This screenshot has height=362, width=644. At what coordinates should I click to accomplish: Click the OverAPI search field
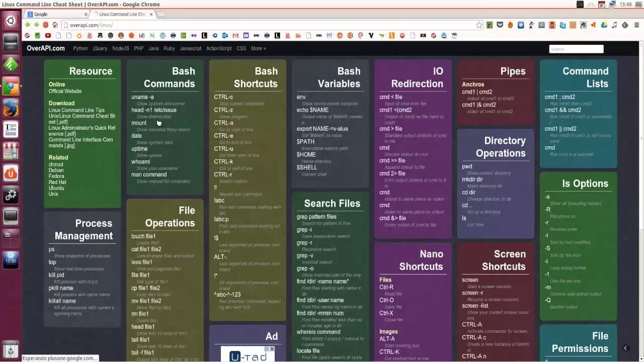click(576, 49)
